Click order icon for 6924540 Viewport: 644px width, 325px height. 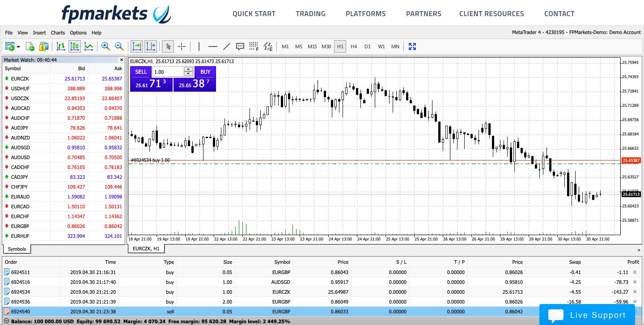[x=7, y=312]
